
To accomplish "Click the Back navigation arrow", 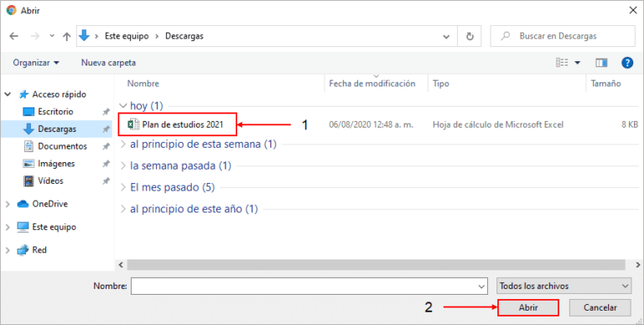I will [14, 36].
